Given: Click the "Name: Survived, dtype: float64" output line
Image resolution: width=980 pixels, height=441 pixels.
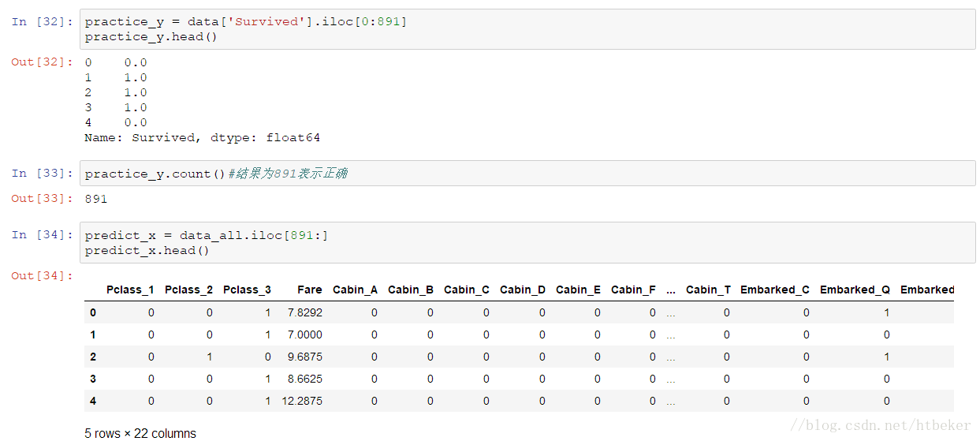Looking at the screenshot, I should pyautogui.click(x=203, y=138).
